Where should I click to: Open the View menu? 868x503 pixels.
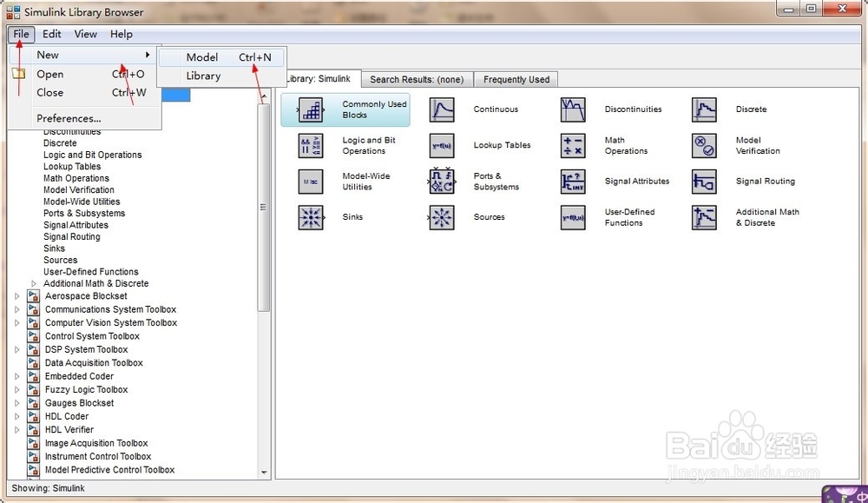86,34
